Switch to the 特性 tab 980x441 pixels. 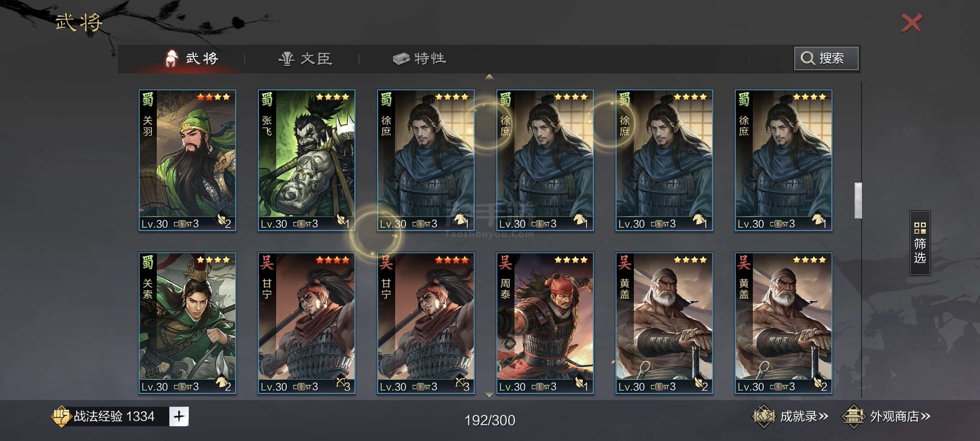pyautogui.click(x=419, y=59)
